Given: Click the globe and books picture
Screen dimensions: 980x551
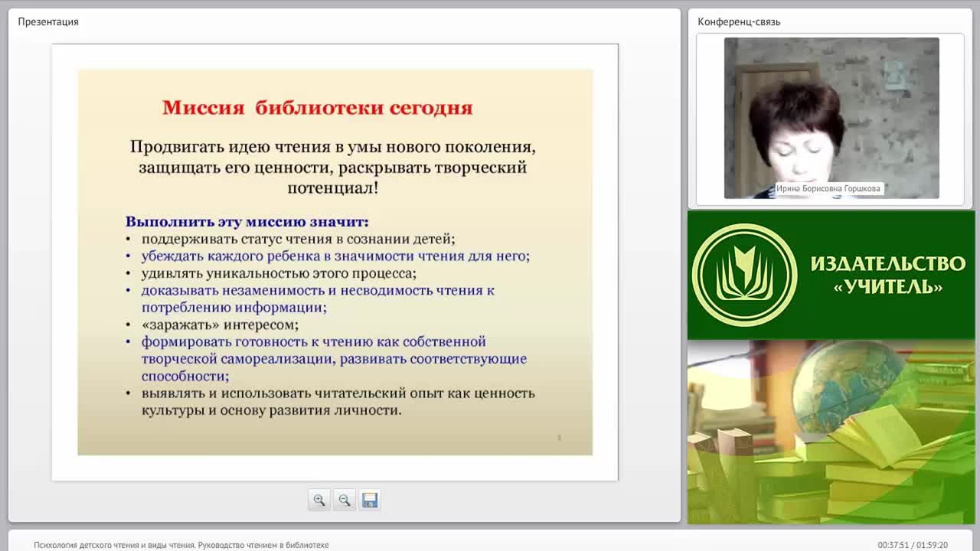Looking at the screenshot, I should [x=831, y=432].
